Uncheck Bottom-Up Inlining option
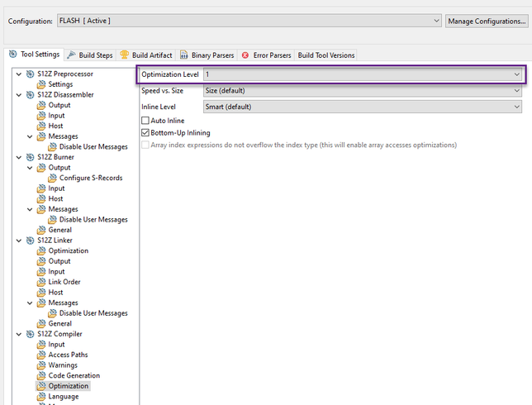Screen dimensions: 532x405 145,132
